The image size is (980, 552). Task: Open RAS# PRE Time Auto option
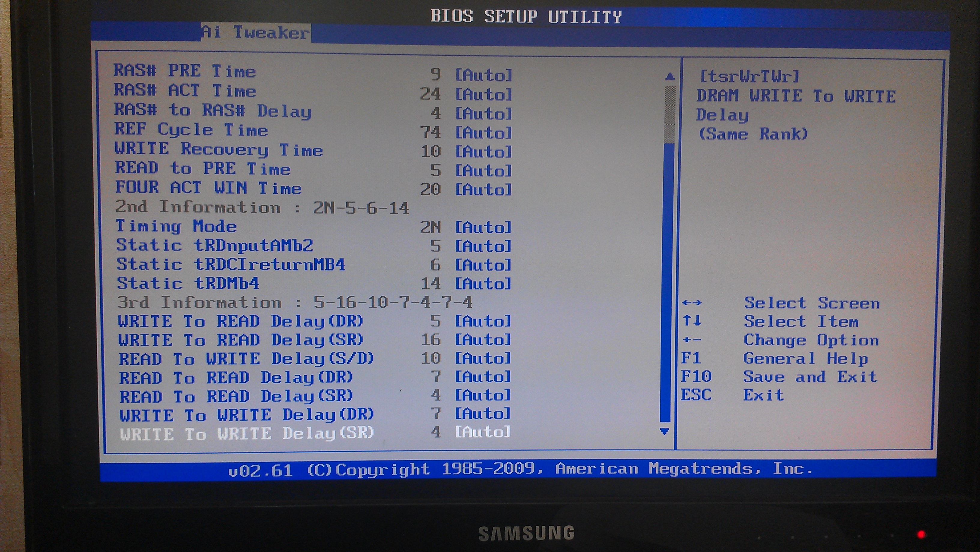483,75
